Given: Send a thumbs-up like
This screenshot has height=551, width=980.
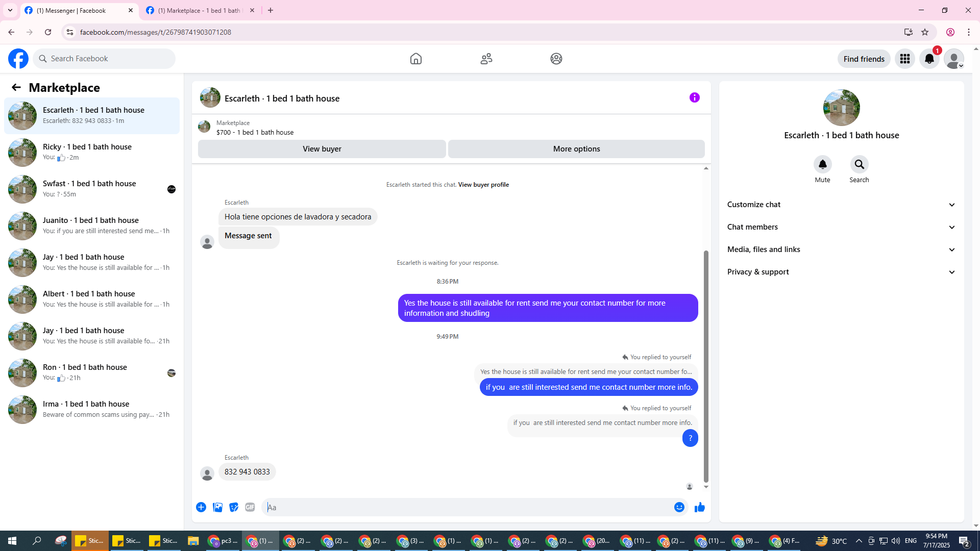Looking at the screenshot, I should (x=700, y=507).
